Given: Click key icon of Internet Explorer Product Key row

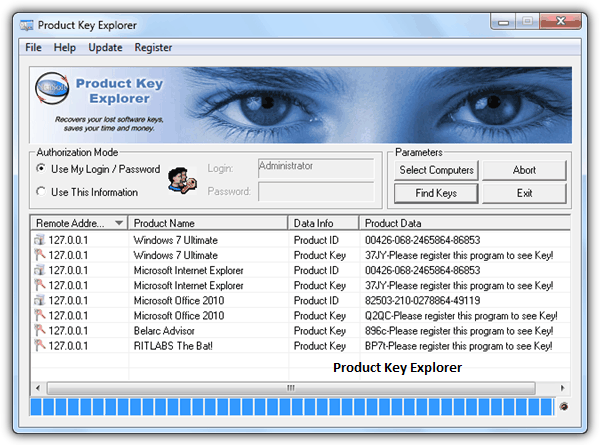Looking at the screenshot, I should pyautogui.click(x=39, y=285).
